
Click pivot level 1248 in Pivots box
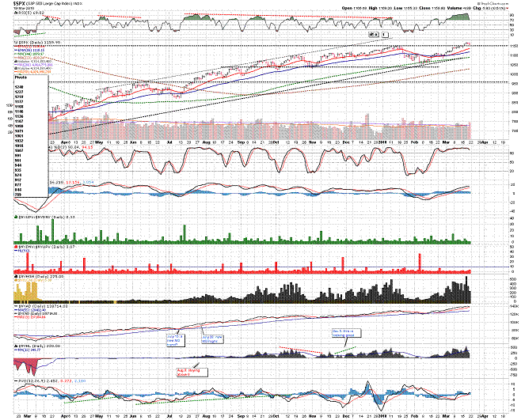click(19, 87)
